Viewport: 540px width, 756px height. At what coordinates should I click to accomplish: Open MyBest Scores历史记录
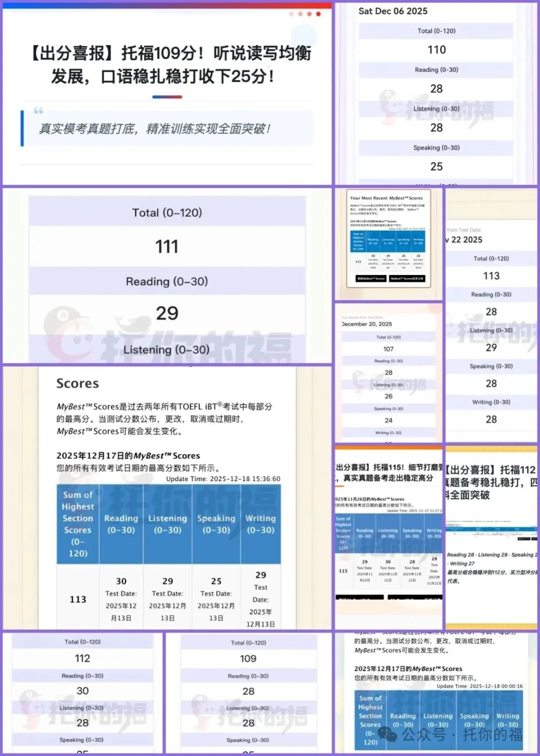pyautogui.click(x=407, y=278)
